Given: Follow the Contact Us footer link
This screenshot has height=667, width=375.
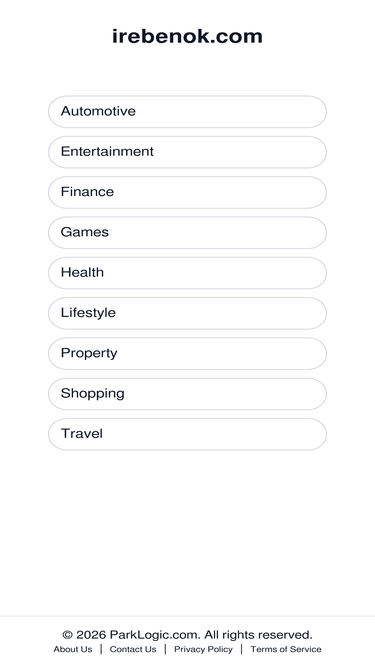Looking at the screenshot, I should [133, 649].
